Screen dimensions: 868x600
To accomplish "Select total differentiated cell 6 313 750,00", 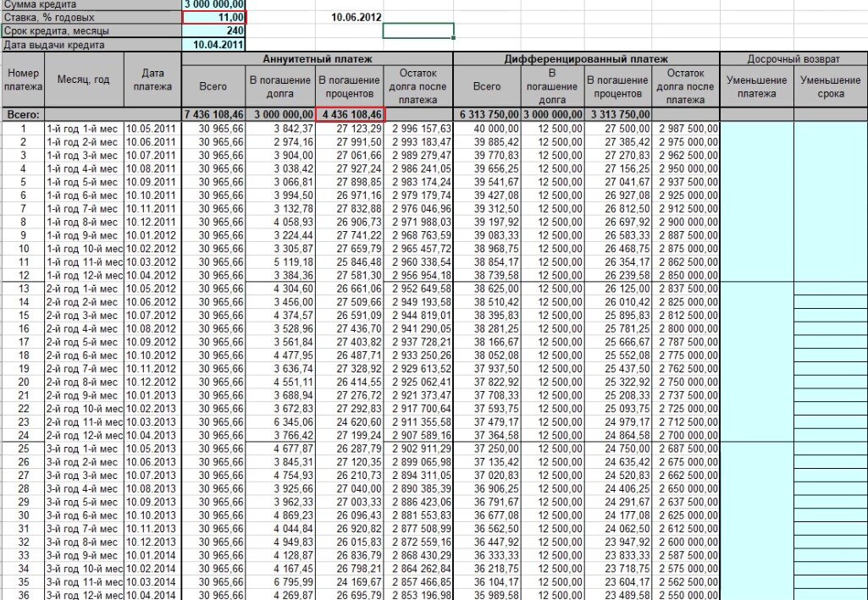I will (487, 115).
